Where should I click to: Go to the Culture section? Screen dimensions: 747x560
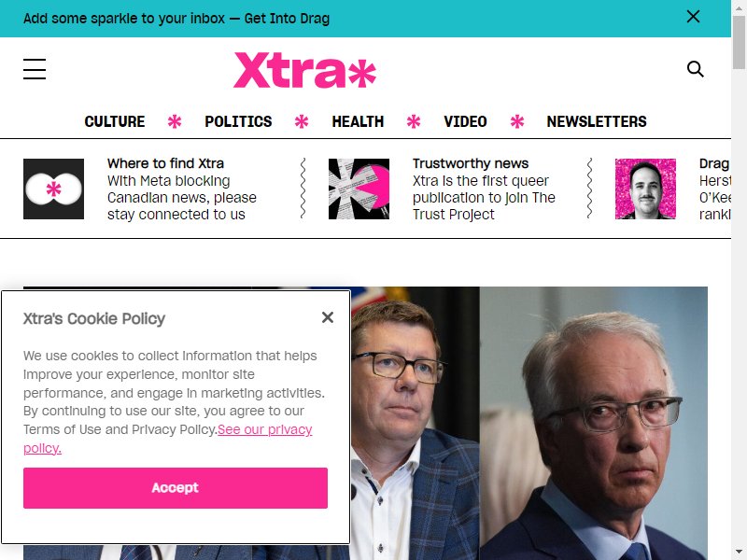[x=114, y=121]
